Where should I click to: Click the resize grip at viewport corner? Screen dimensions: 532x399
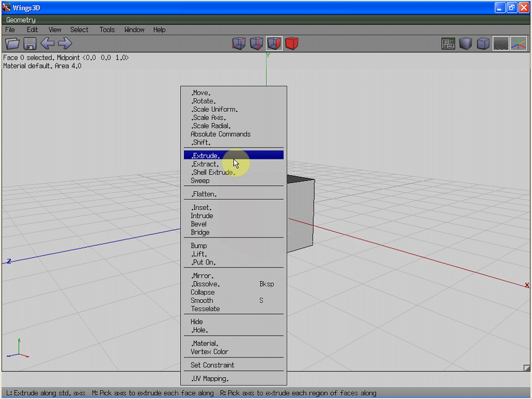pos(526,368)
